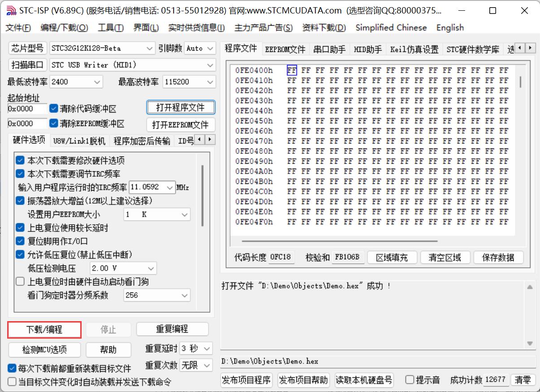Click up arrow of message log scrollbar
Viewport: 540px width, 392px height.
530,287
